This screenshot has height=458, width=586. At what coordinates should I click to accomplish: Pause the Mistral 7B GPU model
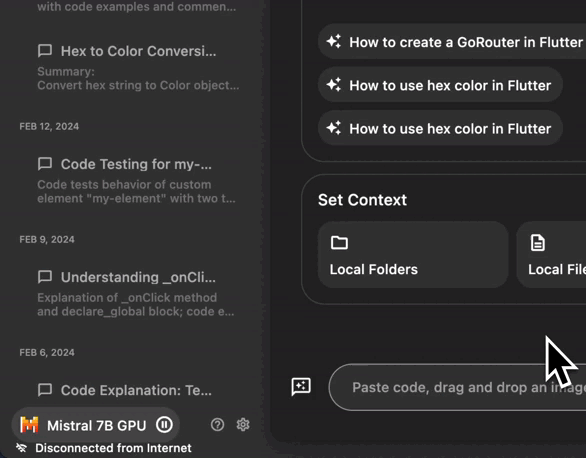coord(164,425)
